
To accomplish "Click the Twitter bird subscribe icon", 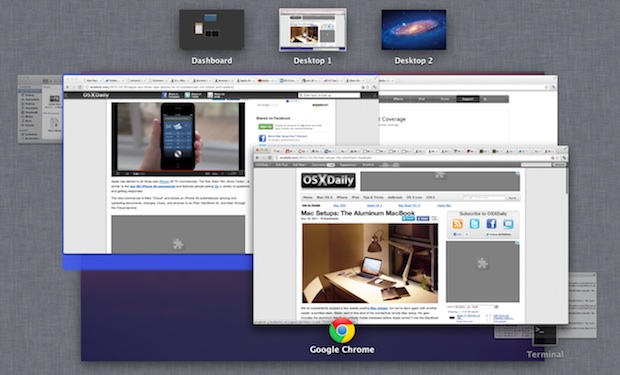I will pos(474,224).
